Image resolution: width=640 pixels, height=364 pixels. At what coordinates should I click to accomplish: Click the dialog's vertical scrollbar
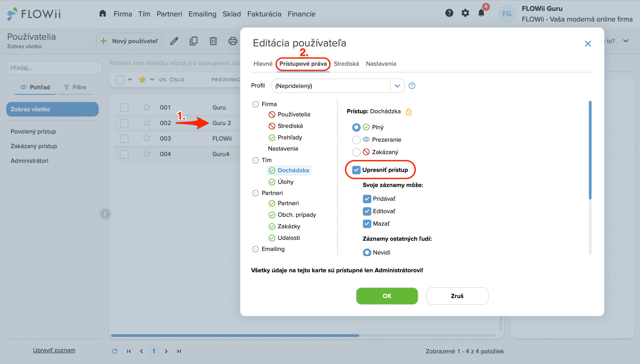point(590,150)
